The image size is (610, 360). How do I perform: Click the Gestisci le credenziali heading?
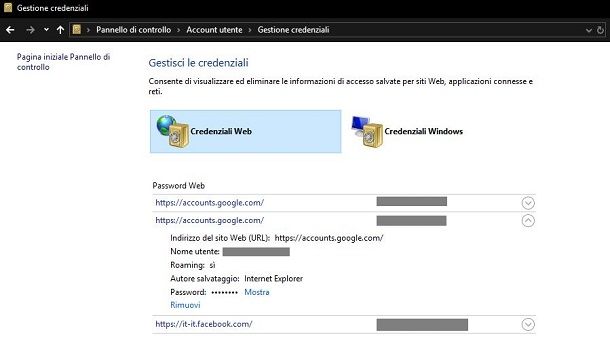click(198, 63)
